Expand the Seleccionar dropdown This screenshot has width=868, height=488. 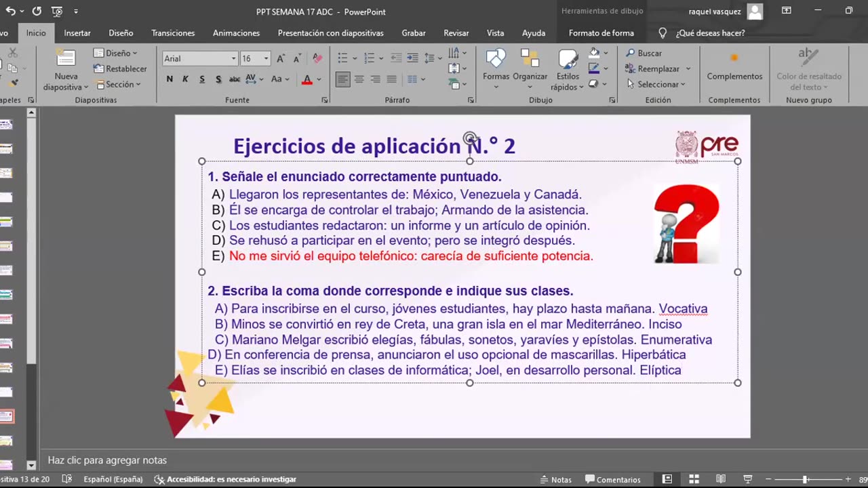coord(683,85)
